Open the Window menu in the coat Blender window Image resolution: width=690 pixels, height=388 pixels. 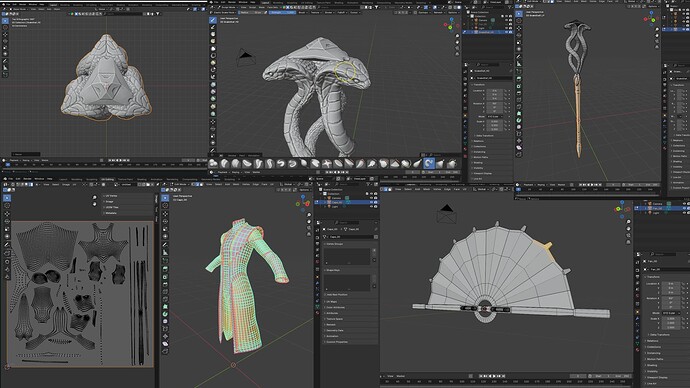coord(39,179)
